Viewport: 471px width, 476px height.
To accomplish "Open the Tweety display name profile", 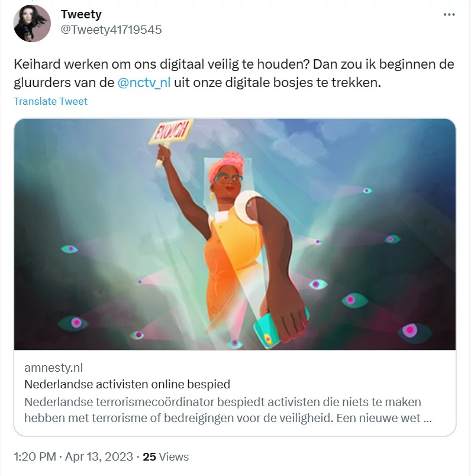I will click(x=81, y=14).
